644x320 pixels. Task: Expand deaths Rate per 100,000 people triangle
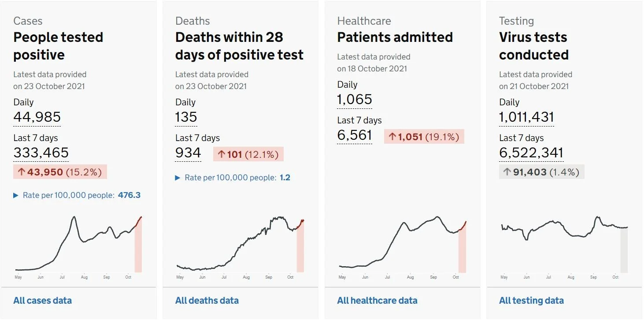[178, 178]
